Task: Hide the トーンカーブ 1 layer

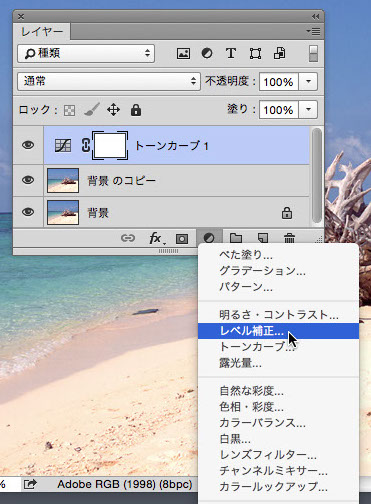Action: (28, 145)
